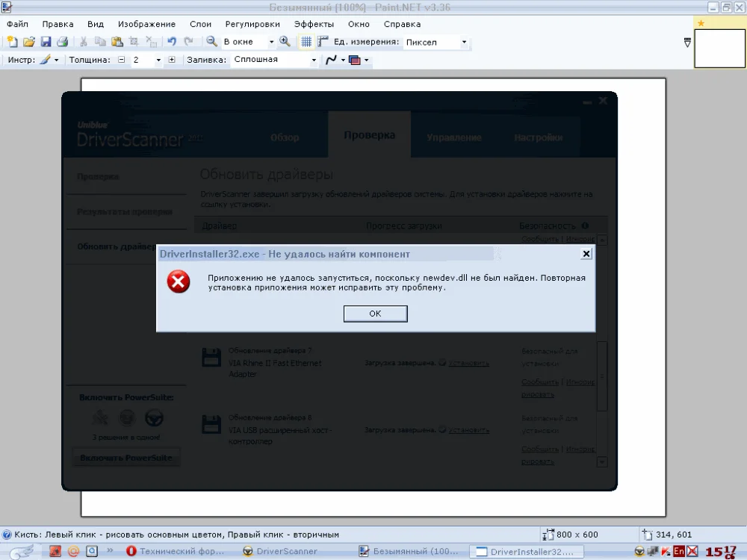Click the disk icon for driver update 8
Image resolution: width=747 pixels, height=560 pixels.
click(x=211, y=424)
